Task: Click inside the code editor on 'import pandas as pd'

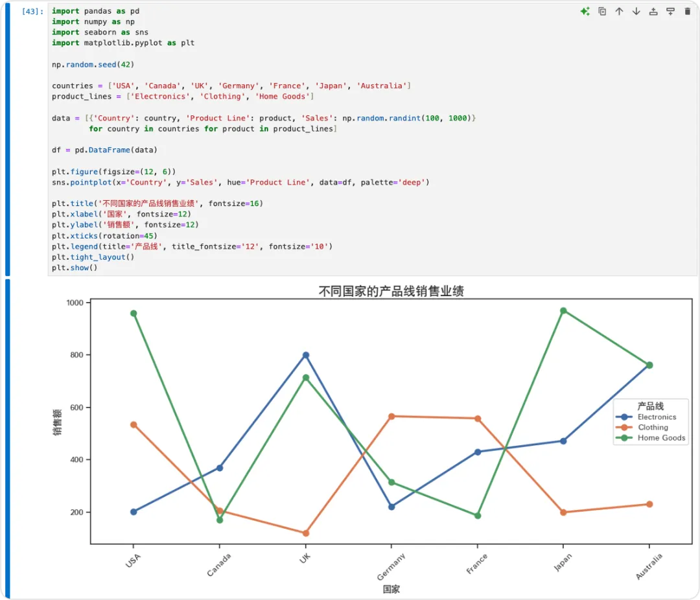Action: pos(95,11)
